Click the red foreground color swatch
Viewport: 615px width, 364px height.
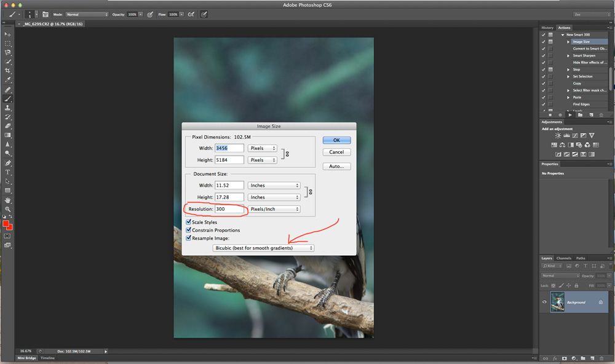(6, 224)
